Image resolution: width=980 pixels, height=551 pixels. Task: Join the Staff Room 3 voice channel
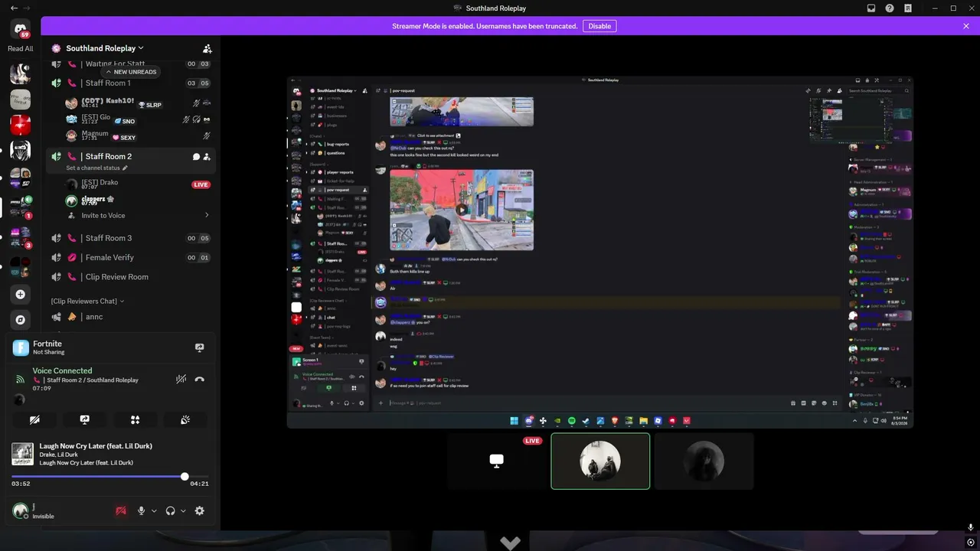(x=130, y=238)
